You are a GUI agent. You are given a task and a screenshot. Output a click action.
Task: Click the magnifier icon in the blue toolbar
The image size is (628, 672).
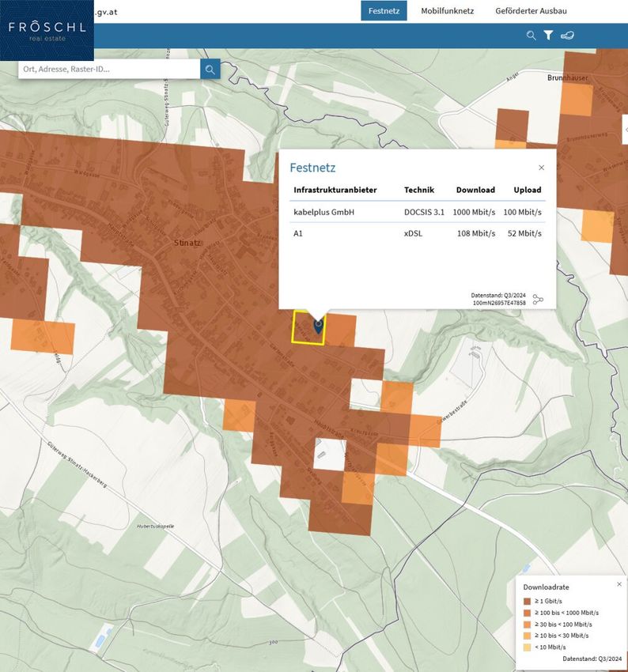point(532,36)
